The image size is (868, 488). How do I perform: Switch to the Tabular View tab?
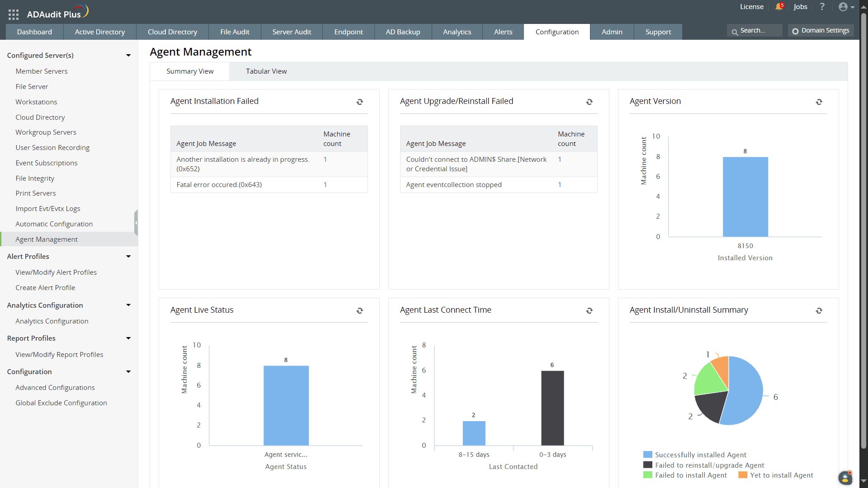point(266,71)
